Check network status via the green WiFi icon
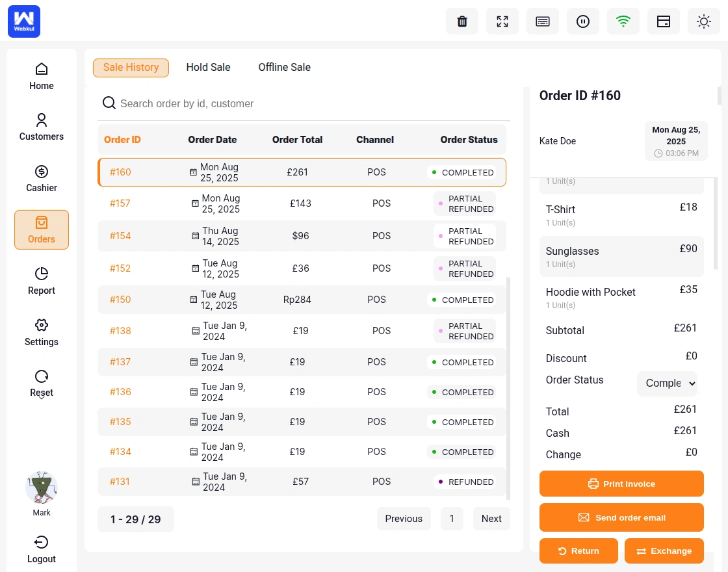This screenshot has height=572, width=728. pyautogui.click(x=623, y=21)
